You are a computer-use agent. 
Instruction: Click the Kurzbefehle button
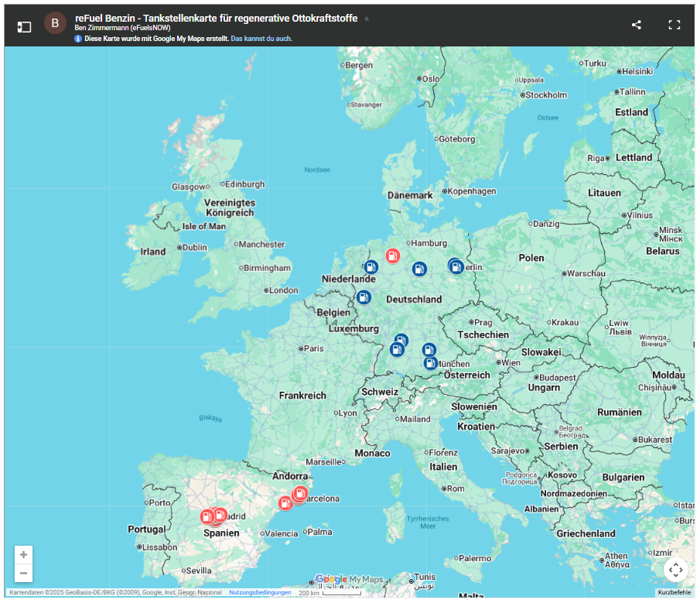[x=674, y=593]
